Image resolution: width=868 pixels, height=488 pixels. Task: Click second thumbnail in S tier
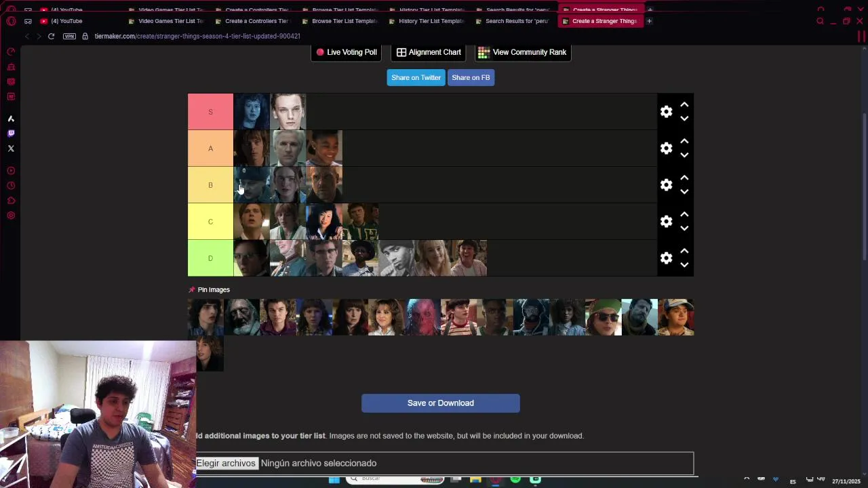pyautogui.click(x=288, y=112)
